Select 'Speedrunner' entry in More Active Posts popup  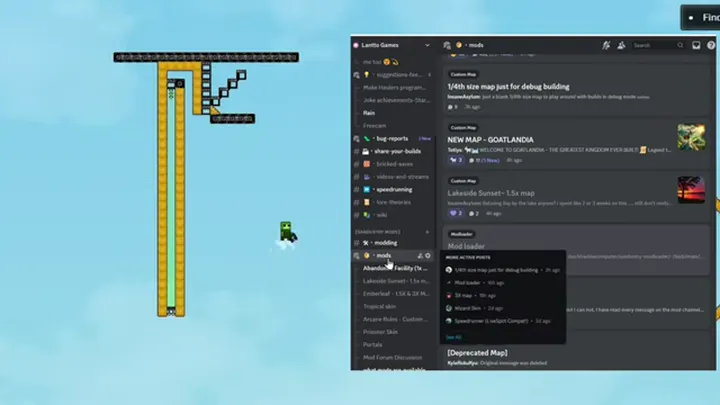(502, 321)
